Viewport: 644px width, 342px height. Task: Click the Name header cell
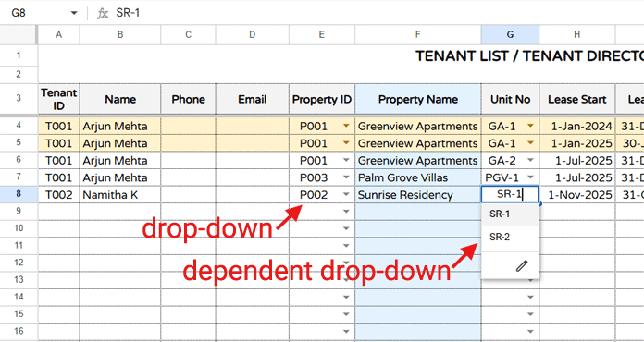click(120, 99)
